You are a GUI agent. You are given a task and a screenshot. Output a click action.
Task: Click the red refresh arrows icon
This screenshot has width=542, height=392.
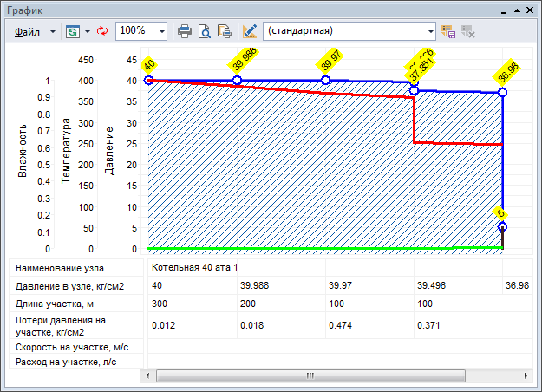pos(101,30)
